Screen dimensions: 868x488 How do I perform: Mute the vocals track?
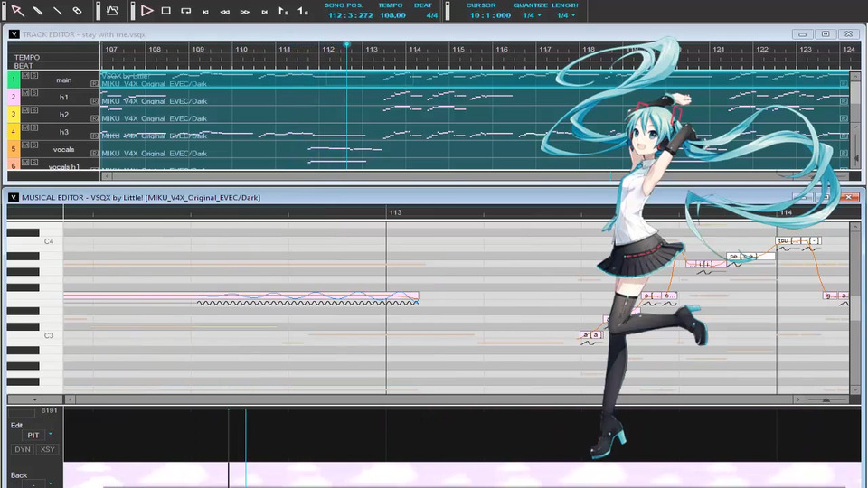[25, 145]
